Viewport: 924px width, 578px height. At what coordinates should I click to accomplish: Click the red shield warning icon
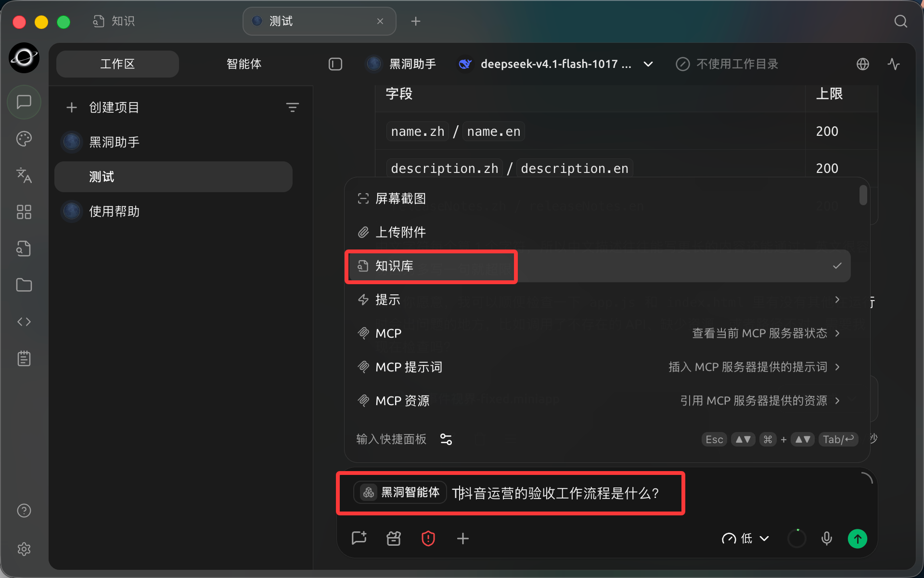pyautogui.click(x=428, y=538)
